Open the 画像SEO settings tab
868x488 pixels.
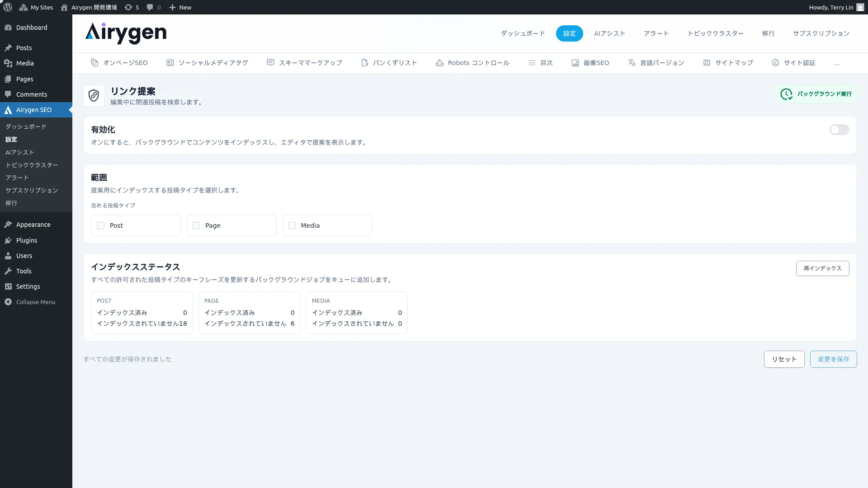pyautogui.click(x=590, y=63)
